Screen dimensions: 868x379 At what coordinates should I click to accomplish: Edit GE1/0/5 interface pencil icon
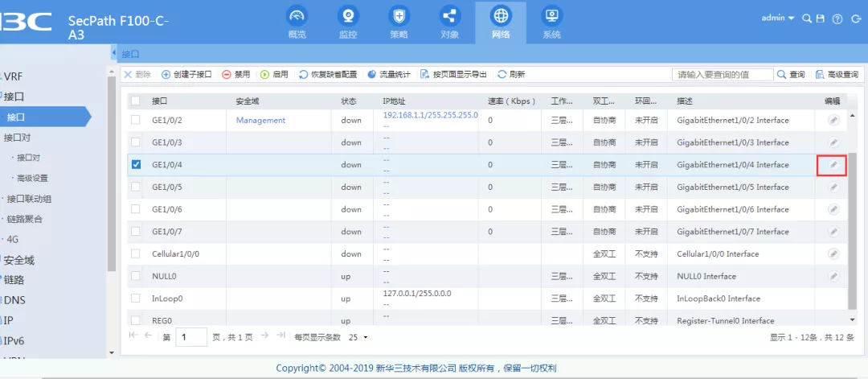click(x=833, y=187)
